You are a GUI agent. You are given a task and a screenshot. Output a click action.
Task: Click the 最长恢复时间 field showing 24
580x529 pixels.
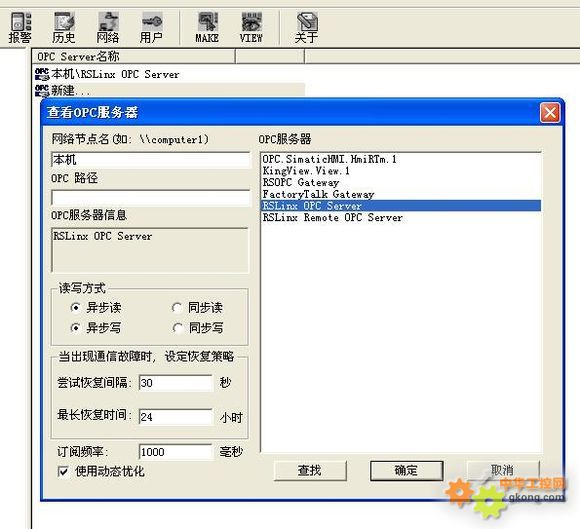(x=176, y=417)
